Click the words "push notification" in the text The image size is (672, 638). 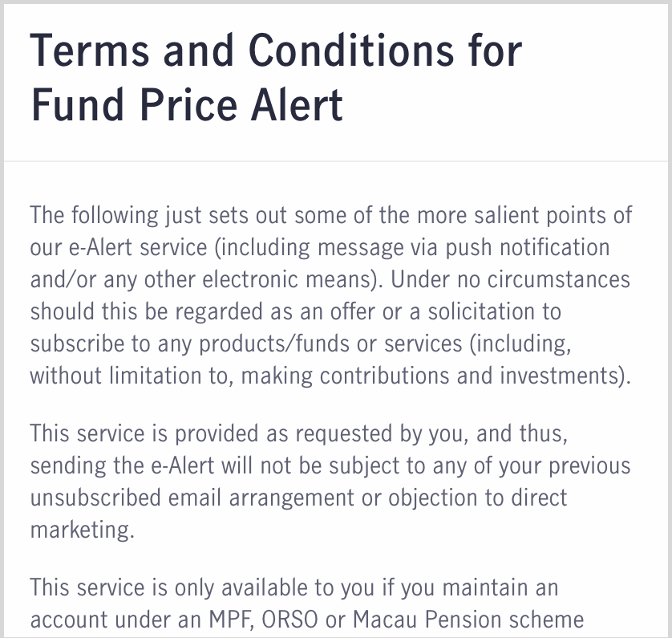[528, 247]
